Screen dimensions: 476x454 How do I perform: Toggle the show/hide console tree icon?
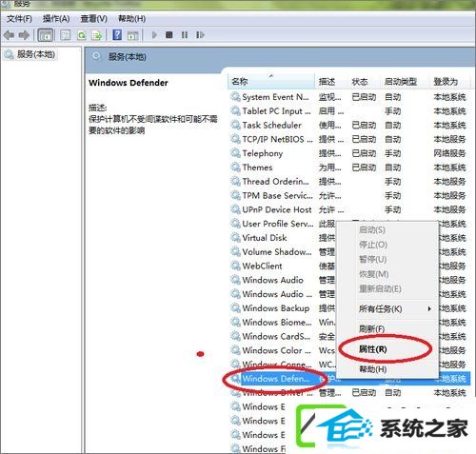[x=46, y=35]
